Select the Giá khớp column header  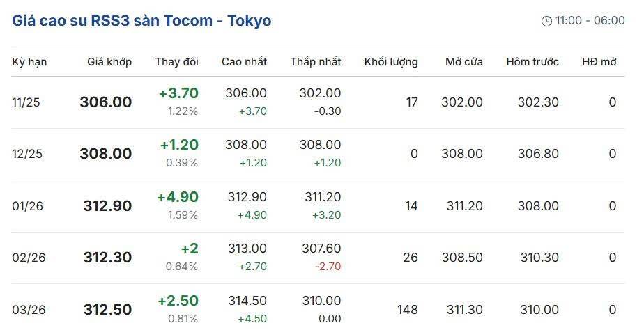(109, 62)
